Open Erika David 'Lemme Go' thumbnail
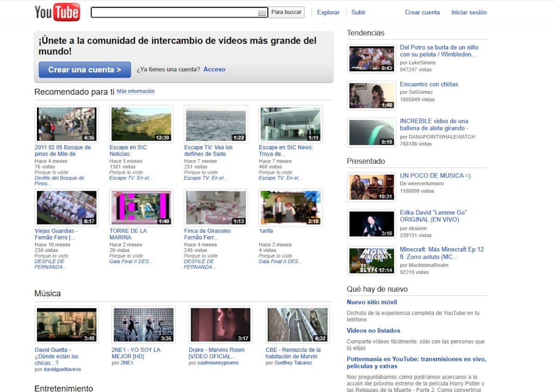The image size is (555, 392). 371,224
